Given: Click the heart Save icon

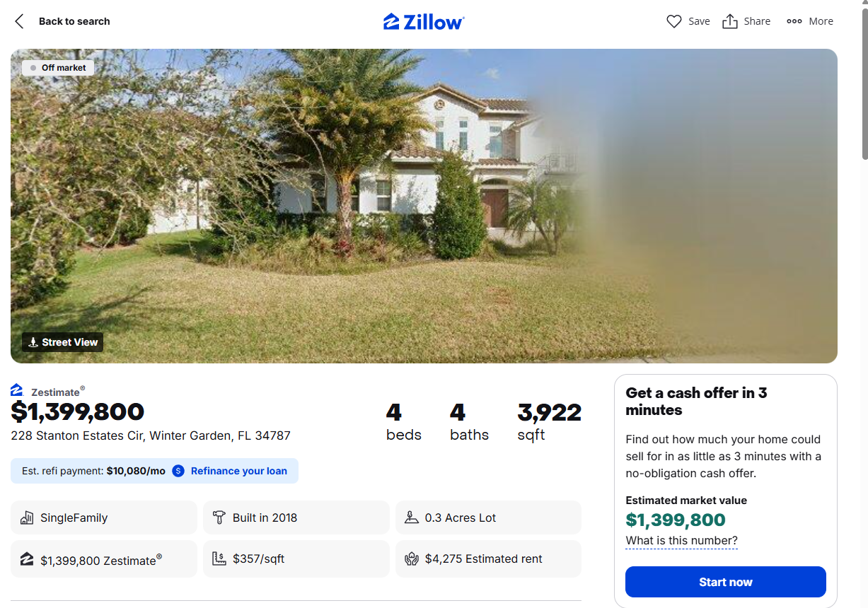Looking at the screenshot, I should click(x=673, y=21).
